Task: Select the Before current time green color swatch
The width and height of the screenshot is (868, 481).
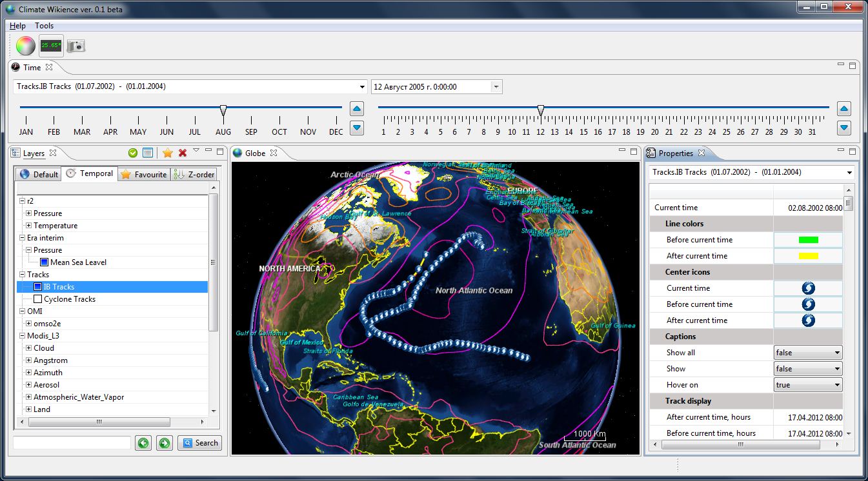Action: (808, 240)
